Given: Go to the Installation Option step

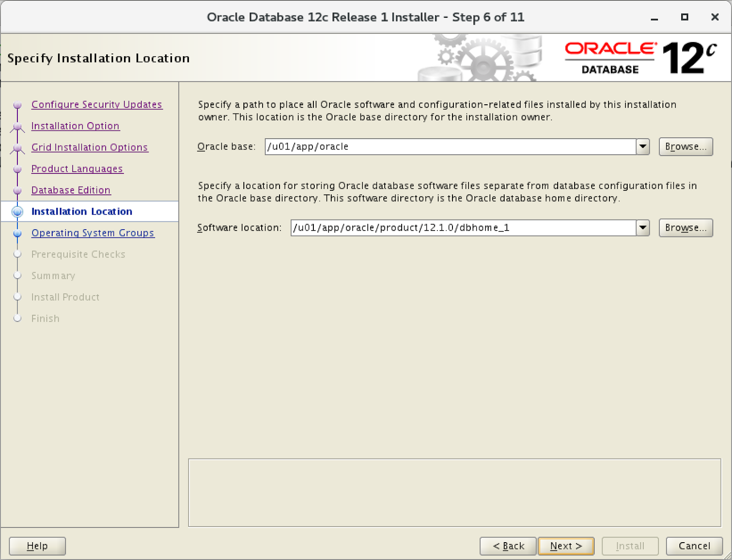Looking at the screenshot, I should pos(75,126).
